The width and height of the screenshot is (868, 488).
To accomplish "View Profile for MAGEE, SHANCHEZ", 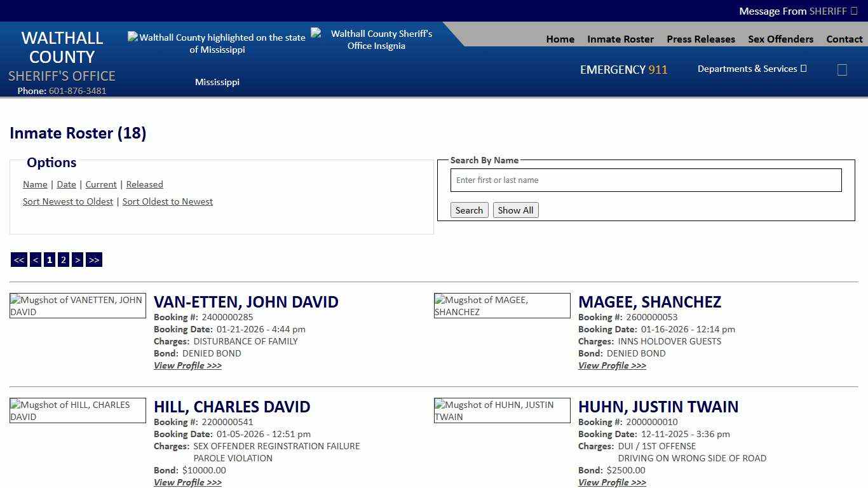I will click(x=612, y=365).
